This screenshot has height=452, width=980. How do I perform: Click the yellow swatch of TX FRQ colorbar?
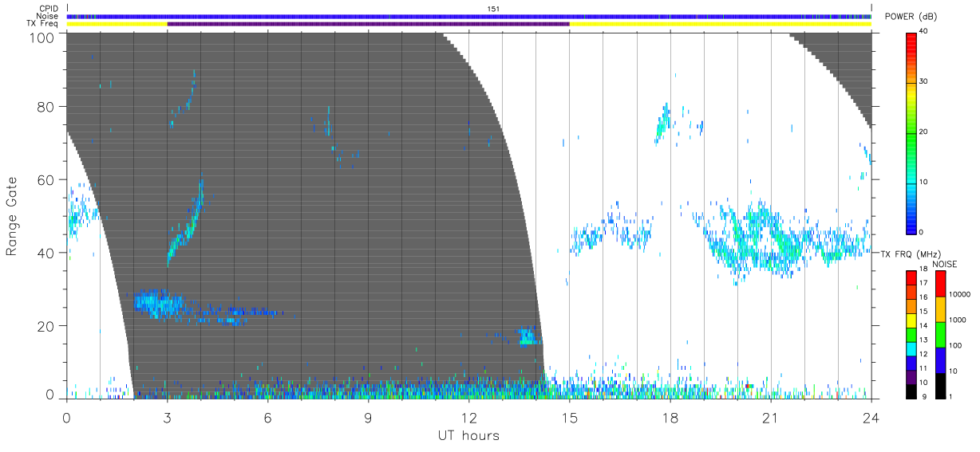(911, 322)
